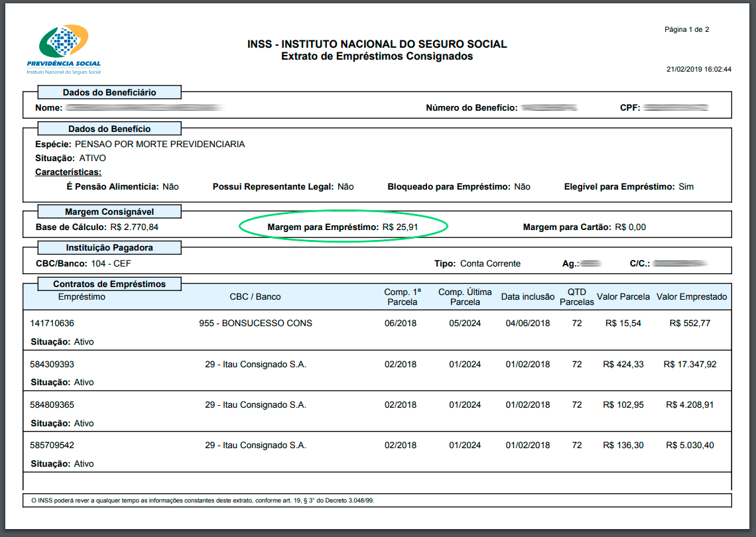Image resolution: width=756 pixels, height=537 pixels.
Task: Click the Margem Consignável section header
Action: [109, 212]
